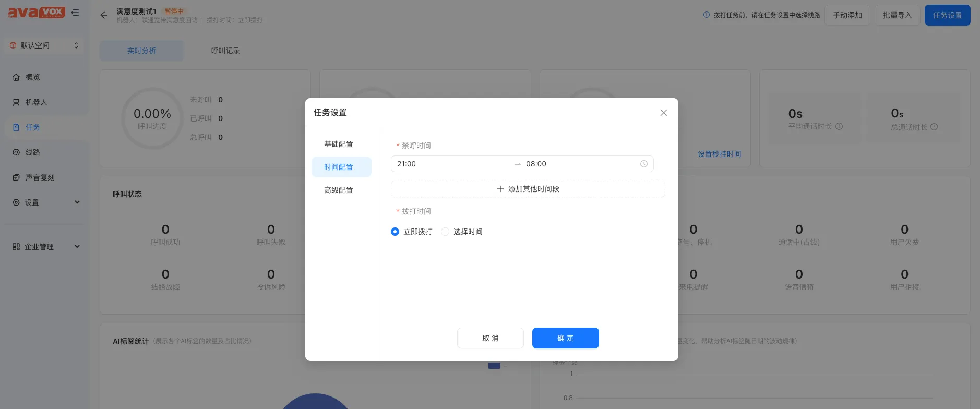Image resolution: width=980 pixels, height=409 pixels.
Task: Click the back arrow beside task title
Action: coord(104,15)
